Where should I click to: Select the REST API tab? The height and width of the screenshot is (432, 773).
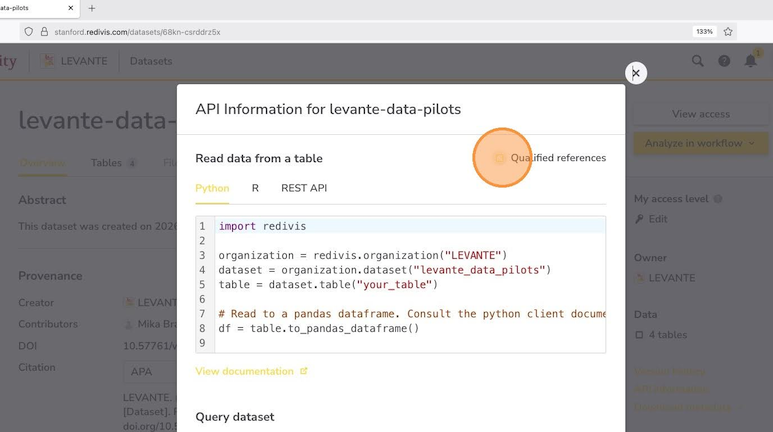click(304, 188)
